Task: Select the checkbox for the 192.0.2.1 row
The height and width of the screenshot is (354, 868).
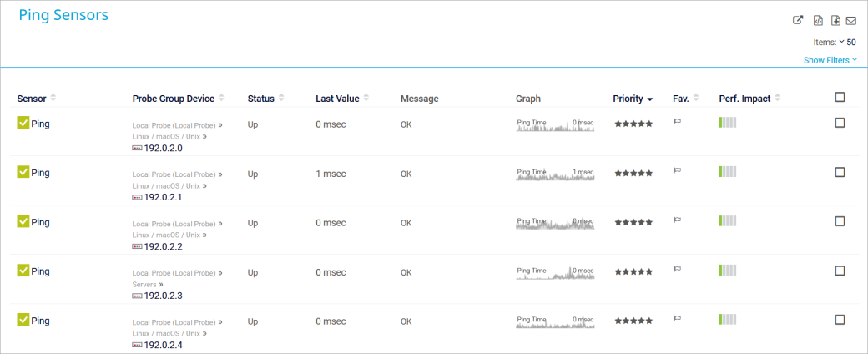Action: pyautogui.click(x=840, y=173)
